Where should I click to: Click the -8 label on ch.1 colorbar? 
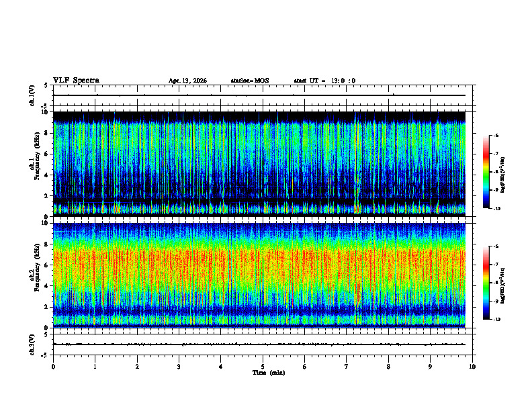496,172
